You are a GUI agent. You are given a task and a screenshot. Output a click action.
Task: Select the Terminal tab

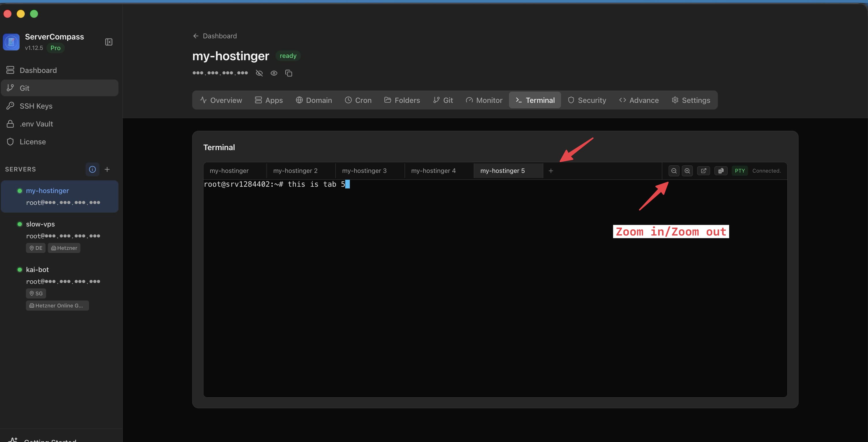535,100
